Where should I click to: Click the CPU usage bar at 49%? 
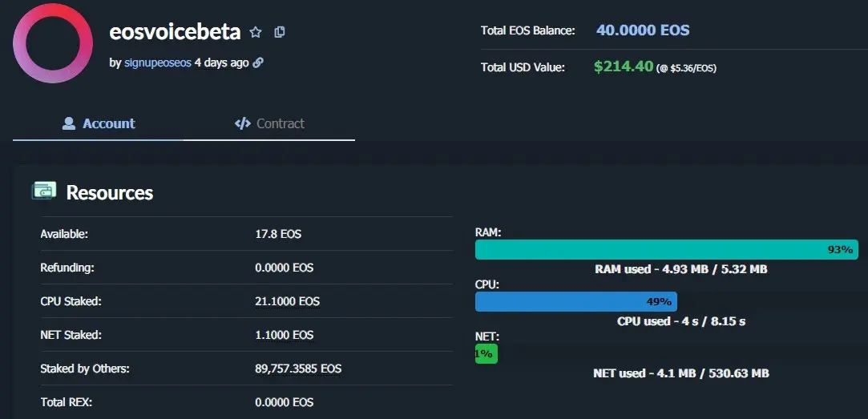[x=575, y=302]
